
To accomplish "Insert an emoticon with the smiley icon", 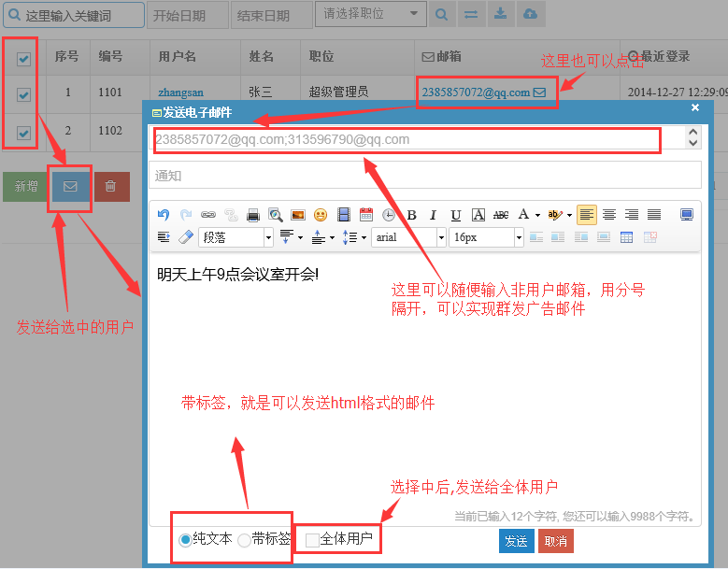I will pos(321,215).
